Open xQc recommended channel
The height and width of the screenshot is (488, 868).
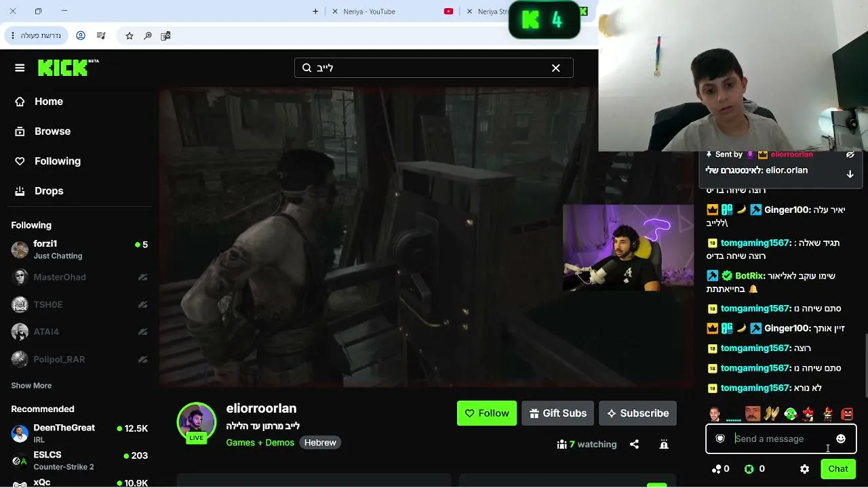[x=79, y=483]
